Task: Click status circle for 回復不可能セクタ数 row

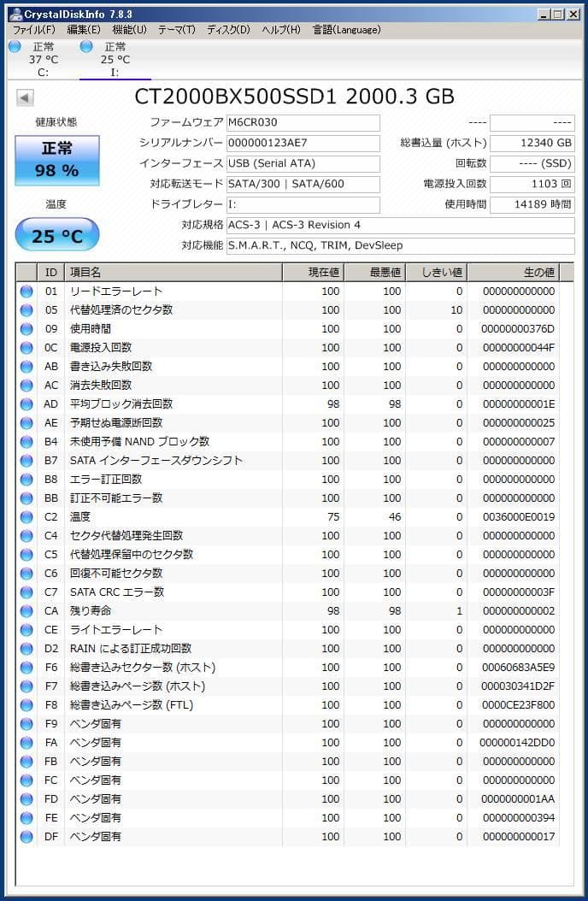Action: tap(26, 574)
